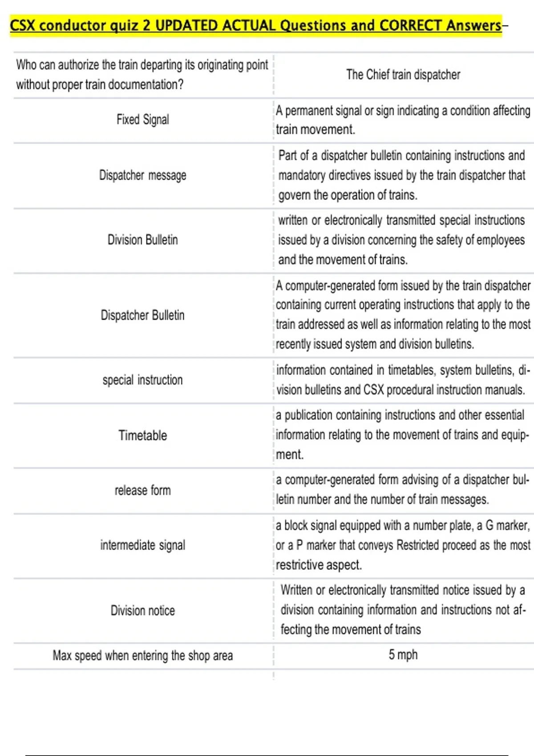Select the definition starting 'a publication containing instructions'
Image resolution: width=534 pixels, height=756 pixels.
click(x=402, y=434)
